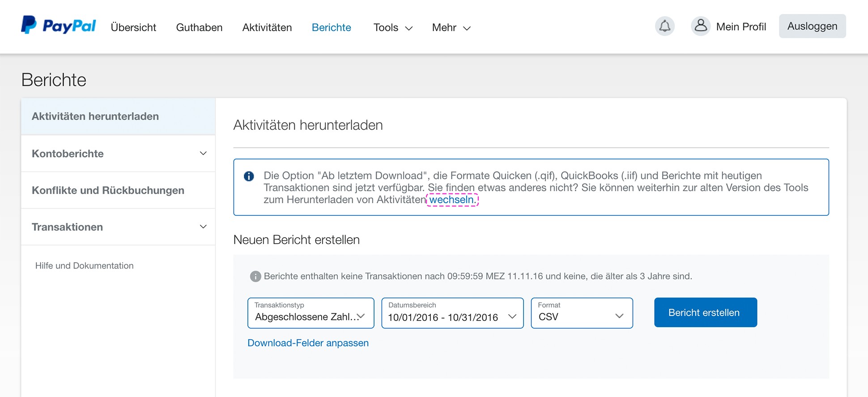
Task: Open the Format dropdown showing CSV
Action: 581,313
